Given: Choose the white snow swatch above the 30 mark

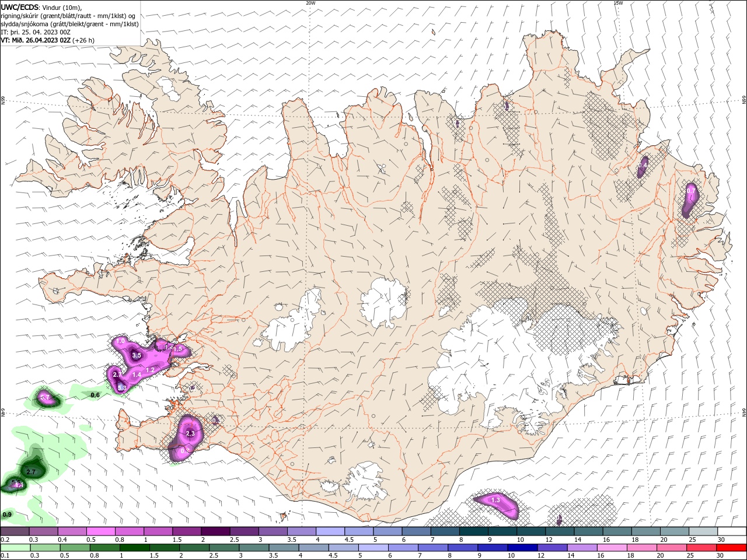Looking at the screenshot, I should [731, 531].
